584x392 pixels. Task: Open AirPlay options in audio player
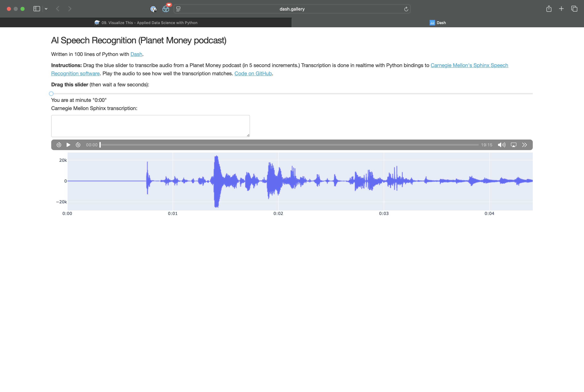pyautogui.click(x=513, y=145)
